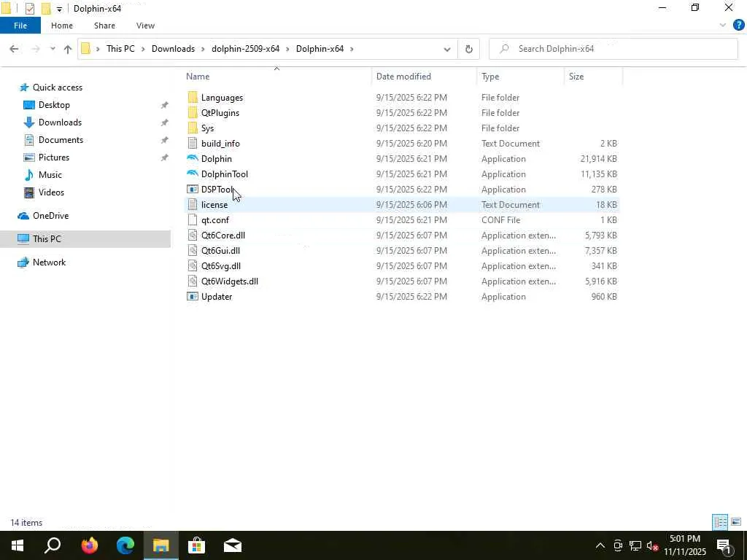Go back with the Back arrow
The width and height of the screenshot is (747, 560).
tap(14, 49)
